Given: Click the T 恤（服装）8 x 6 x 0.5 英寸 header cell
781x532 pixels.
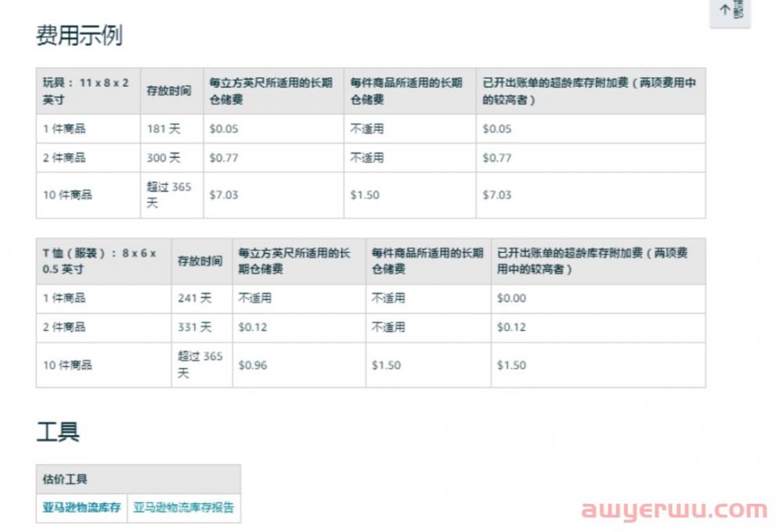Looking at the screenshot, I should pos(104,261).
